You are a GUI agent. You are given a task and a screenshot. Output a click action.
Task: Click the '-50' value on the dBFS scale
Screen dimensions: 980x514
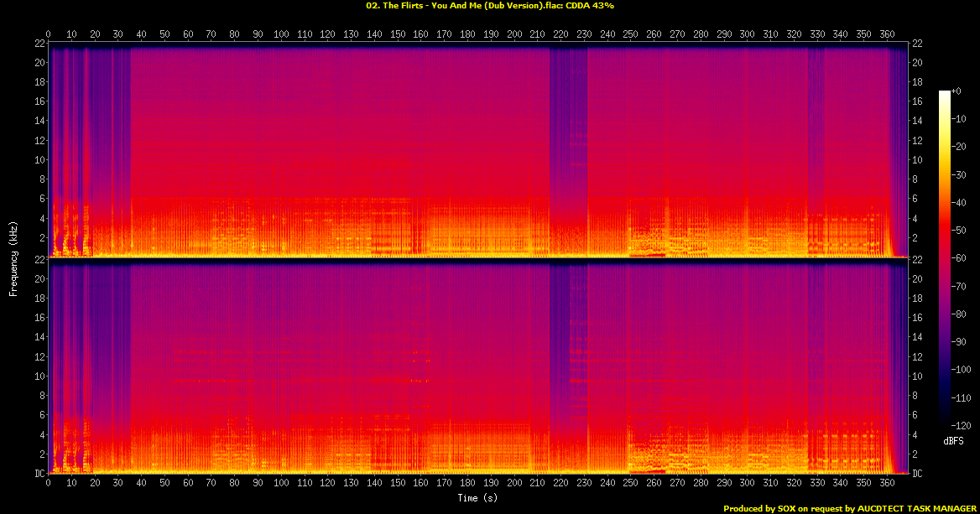(x=959, y=231)
